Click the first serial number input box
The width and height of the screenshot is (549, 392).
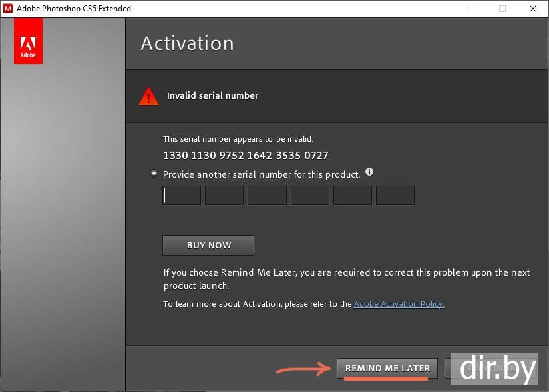182,195
